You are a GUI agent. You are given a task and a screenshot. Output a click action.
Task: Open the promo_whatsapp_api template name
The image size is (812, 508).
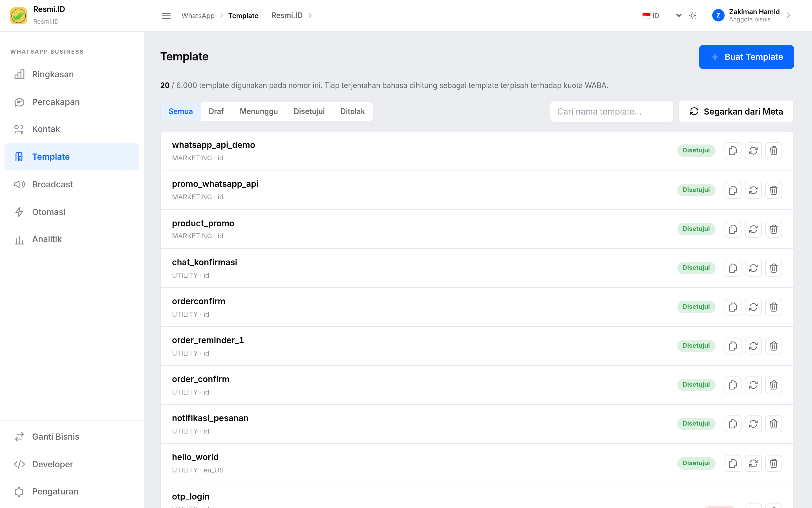pos(215,184)
